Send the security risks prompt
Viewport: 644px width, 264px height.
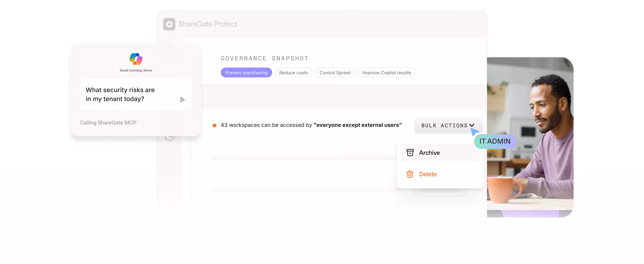point(182,99)
